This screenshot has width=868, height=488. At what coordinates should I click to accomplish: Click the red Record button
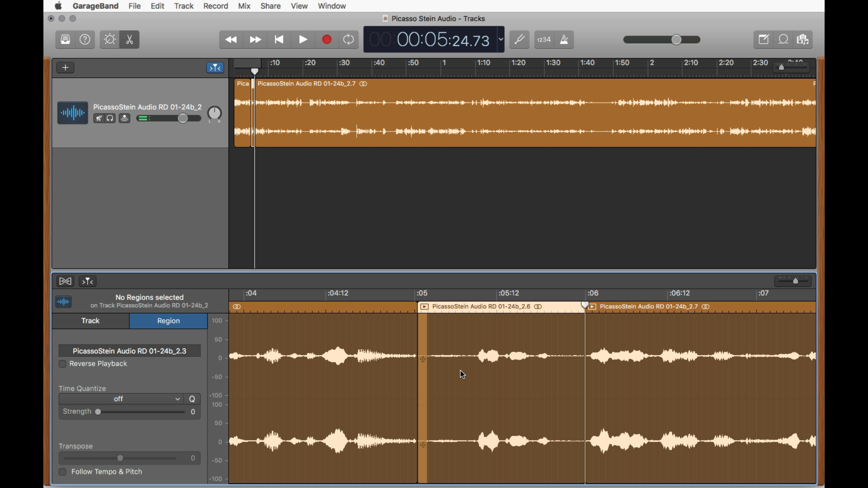(327, 40)
